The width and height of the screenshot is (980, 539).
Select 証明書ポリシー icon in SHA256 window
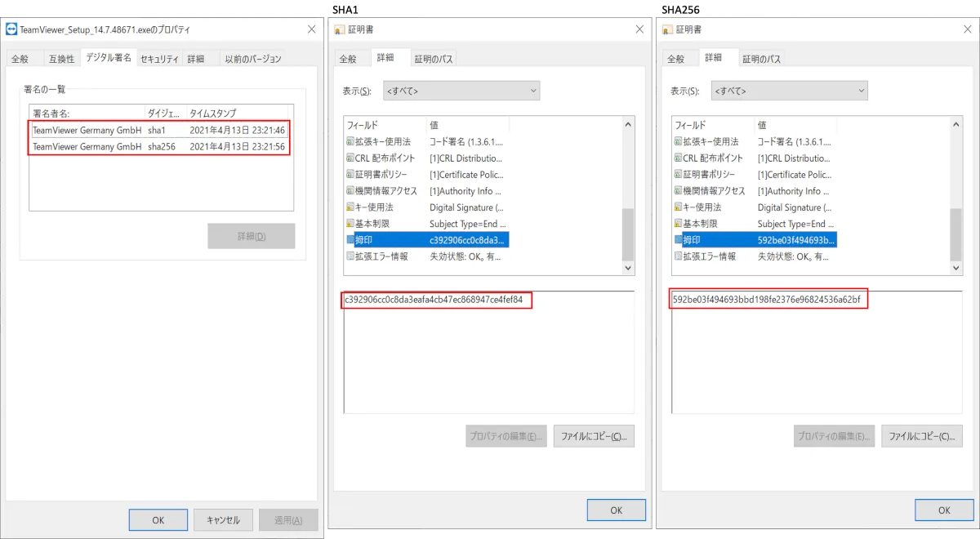(679, 175)
